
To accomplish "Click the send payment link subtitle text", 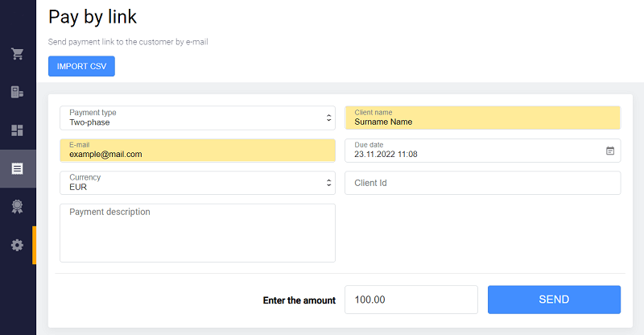I will 128,41.
